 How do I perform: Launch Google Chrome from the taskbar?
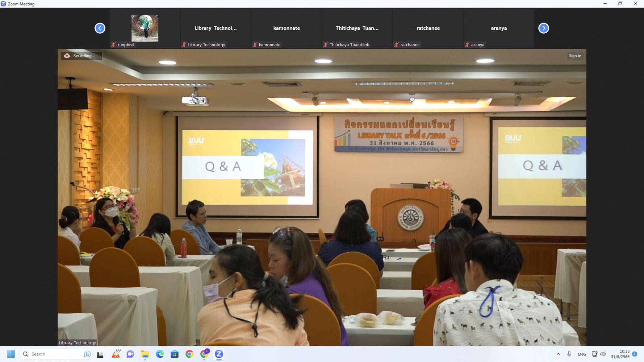click(x=189, y=354)
